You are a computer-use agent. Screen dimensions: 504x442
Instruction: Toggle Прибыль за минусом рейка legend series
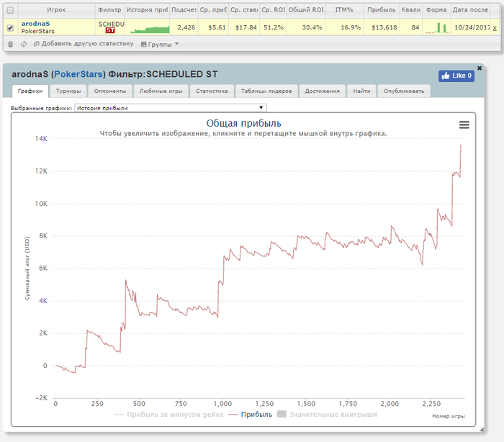pyautogui.click(x=168, y=415)
